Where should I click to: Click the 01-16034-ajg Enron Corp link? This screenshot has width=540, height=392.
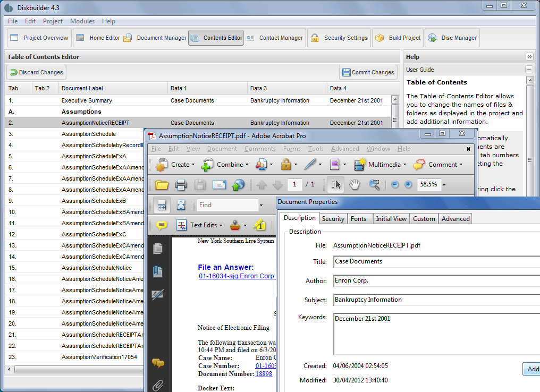tap(237, 276)
